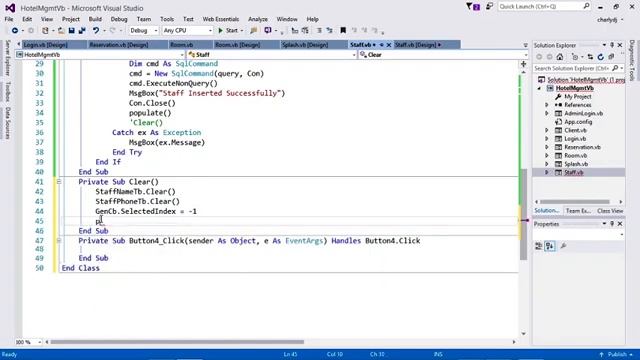Open the HotelMgmtVb project scope dropdown
The image size is (640, 360).
click(x=100, y=55)
